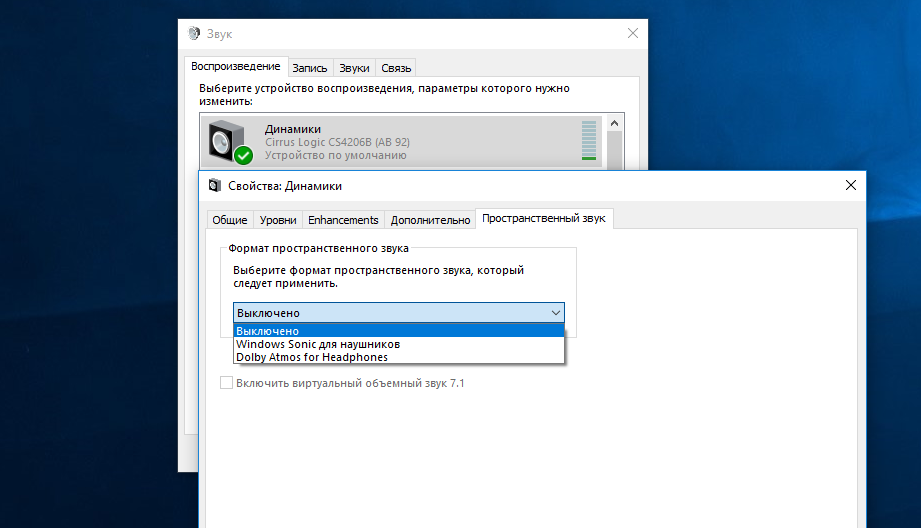Switch to the Общие tab
Screen dimensions: 921x528
229,220
